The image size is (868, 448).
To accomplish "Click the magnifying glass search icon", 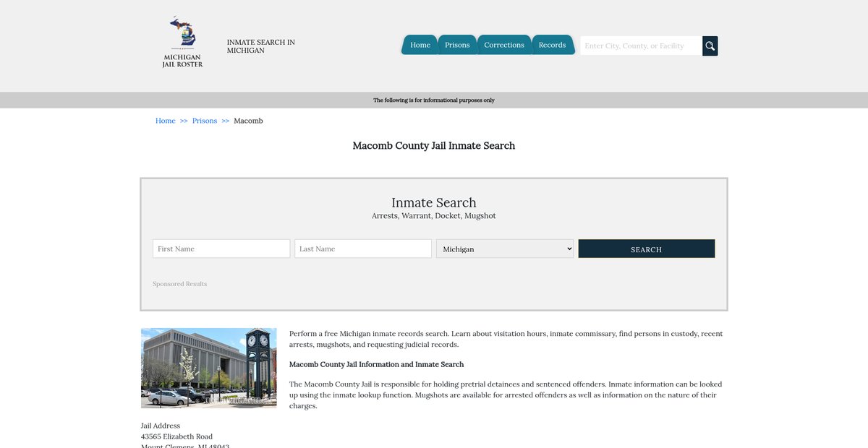I will (x=710, y=46).
